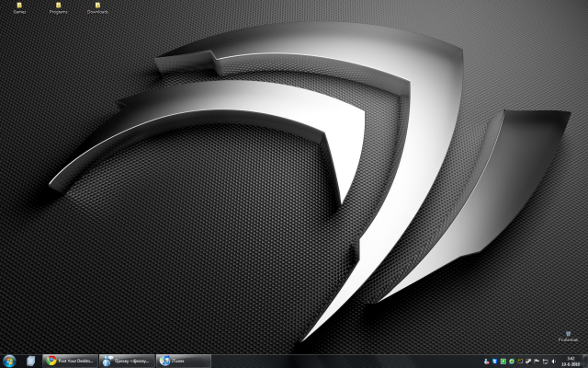The image size is (588, 368).
Task: Switch to the Chrome window in taskbar
Action: pos(69,361)
